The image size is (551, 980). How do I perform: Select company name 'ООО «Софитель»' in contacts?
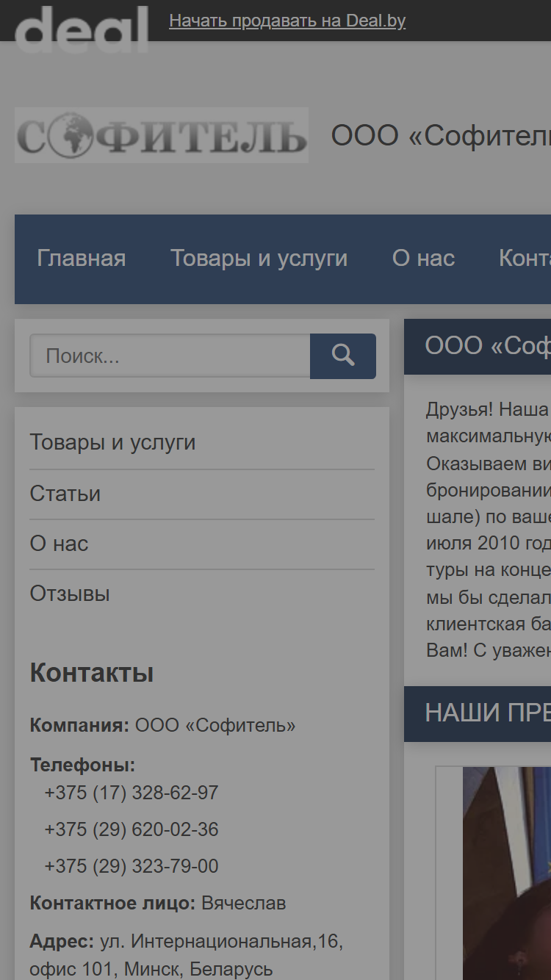coord(215,726)
